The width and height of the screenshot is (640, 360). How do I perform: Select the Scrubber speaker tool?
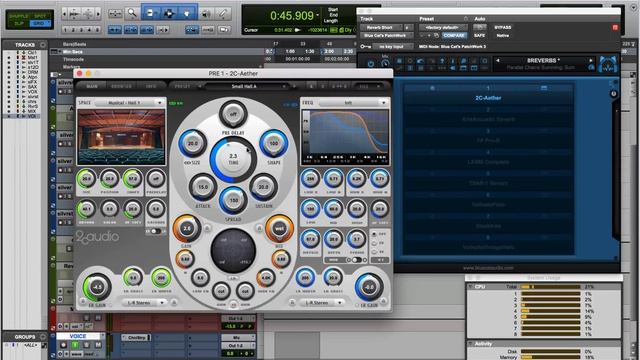207,13
